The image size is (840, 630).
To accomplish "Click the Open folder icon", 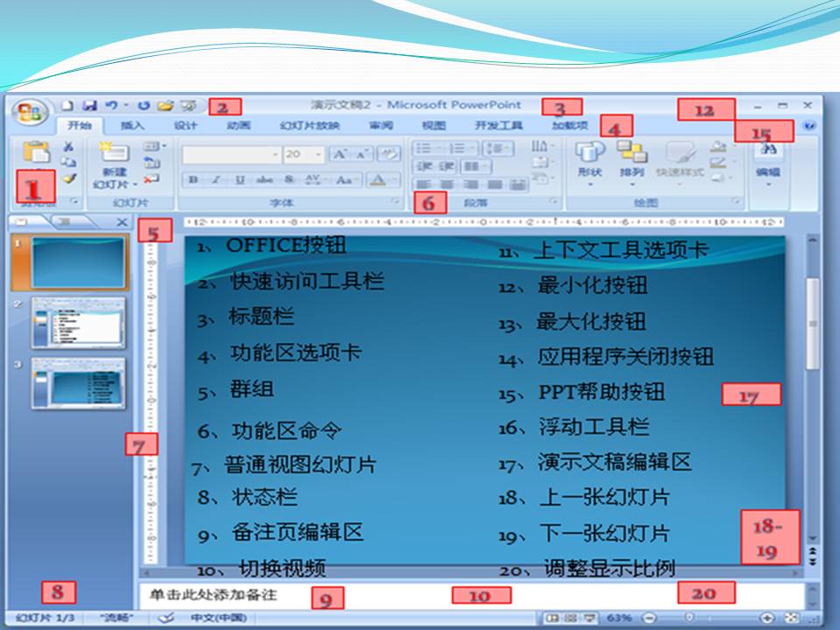I will click(165, 106).
